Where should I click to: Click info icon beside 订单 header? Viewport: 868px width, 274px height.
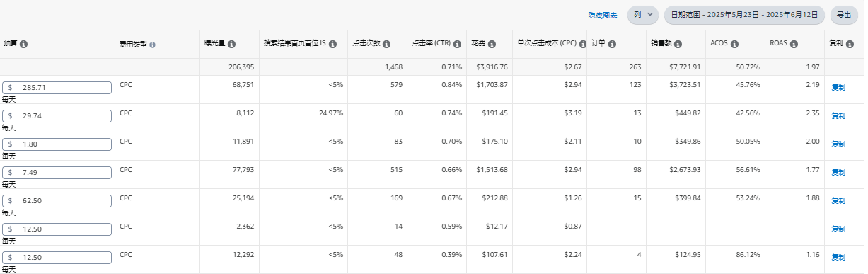(x=611, y=44)
